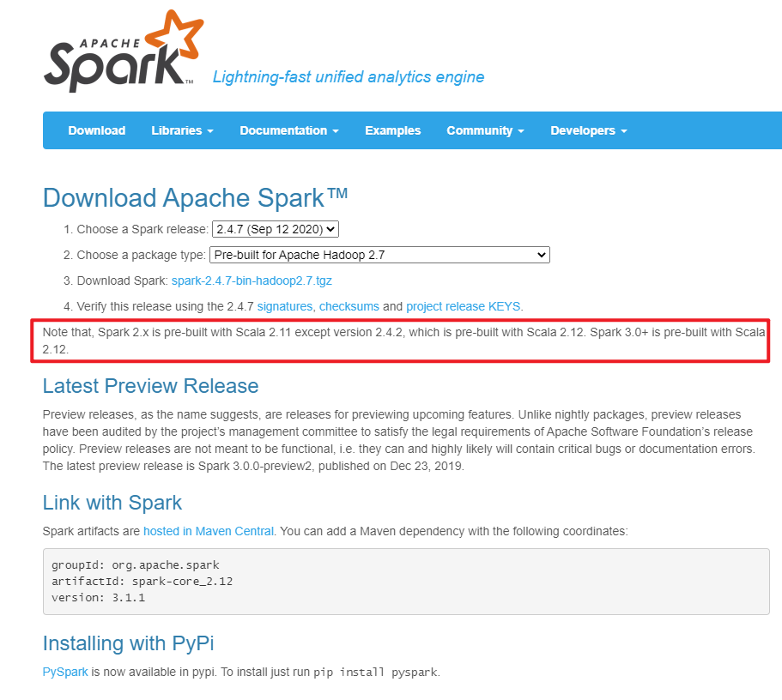Viewport: 782px width, 700px height.
Task: Click the Scala version note text
Action: click(403, 341)
